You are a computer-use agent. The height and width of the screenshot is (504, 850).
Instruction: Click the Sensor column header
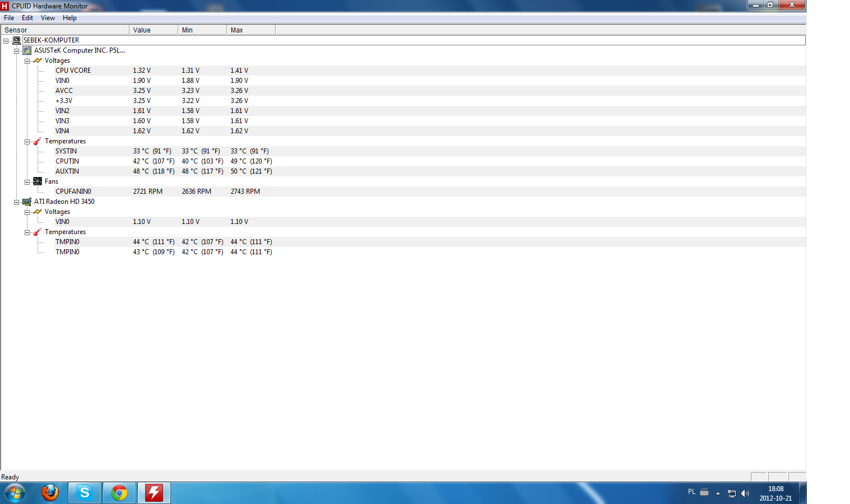click(x=65, y=30)
